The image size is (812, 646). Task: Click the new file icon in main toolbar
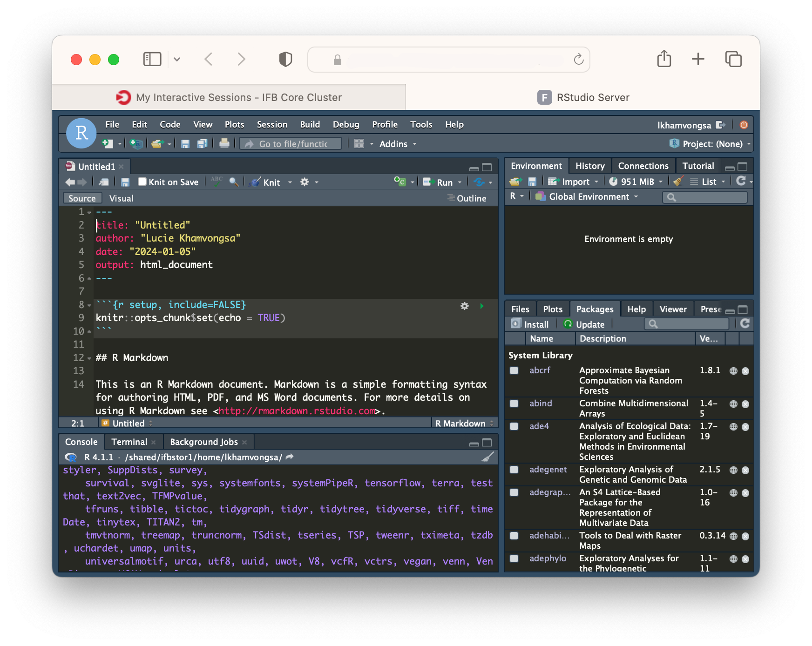(x=108, y=144)
